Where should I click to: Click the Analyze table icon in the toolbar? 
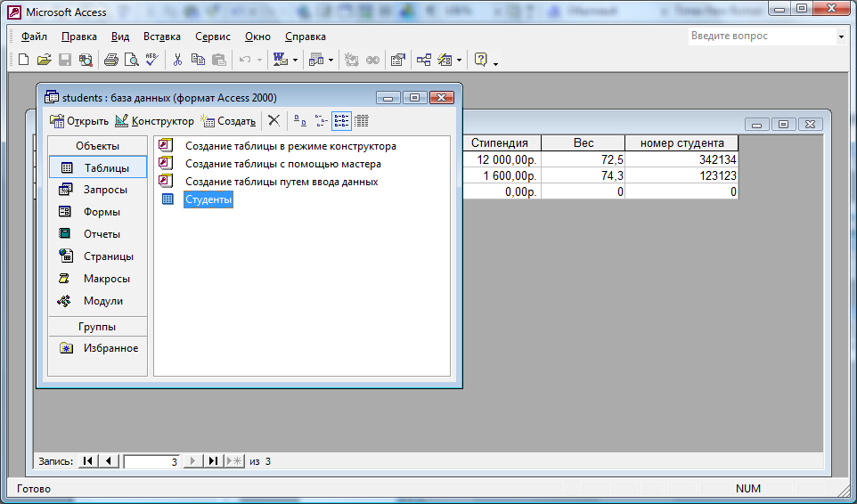coord(316,60)
